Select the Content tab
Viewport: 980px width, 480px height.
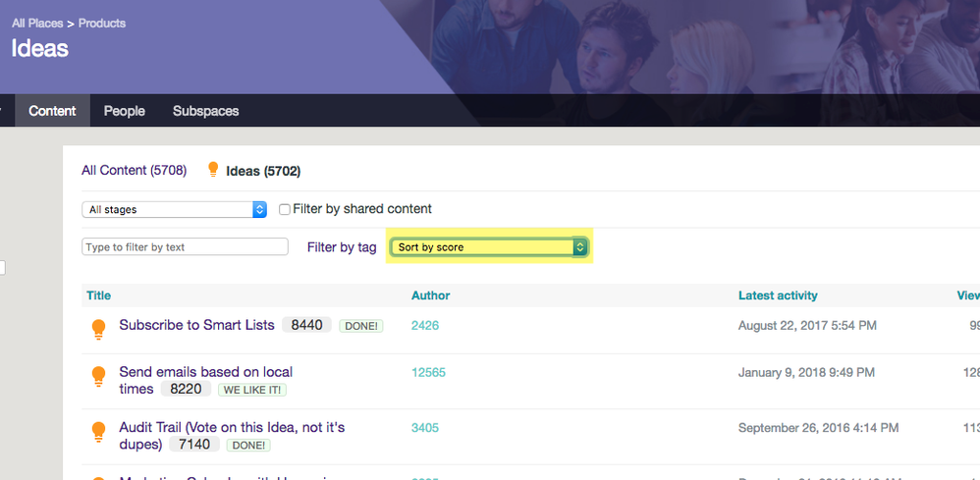pos(52,111)
